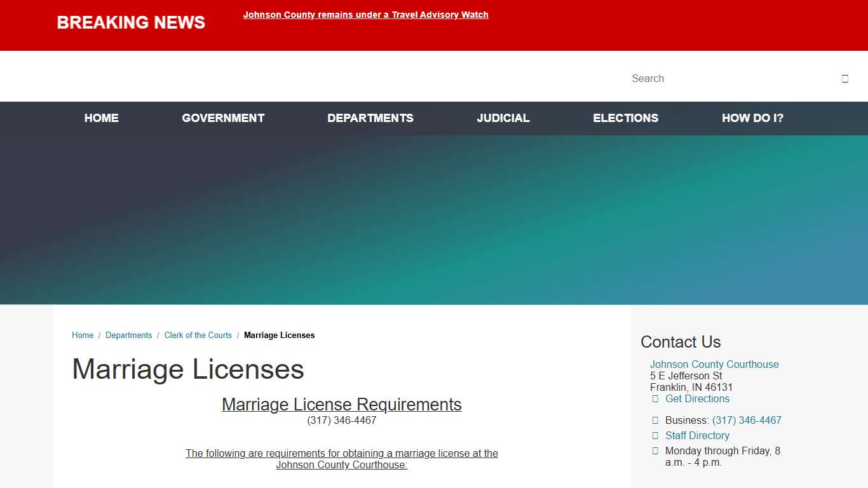This screenshot has width=868, height=488.
Task: Open the HOW DO I? dropdown
Action: tap(752, 118)
